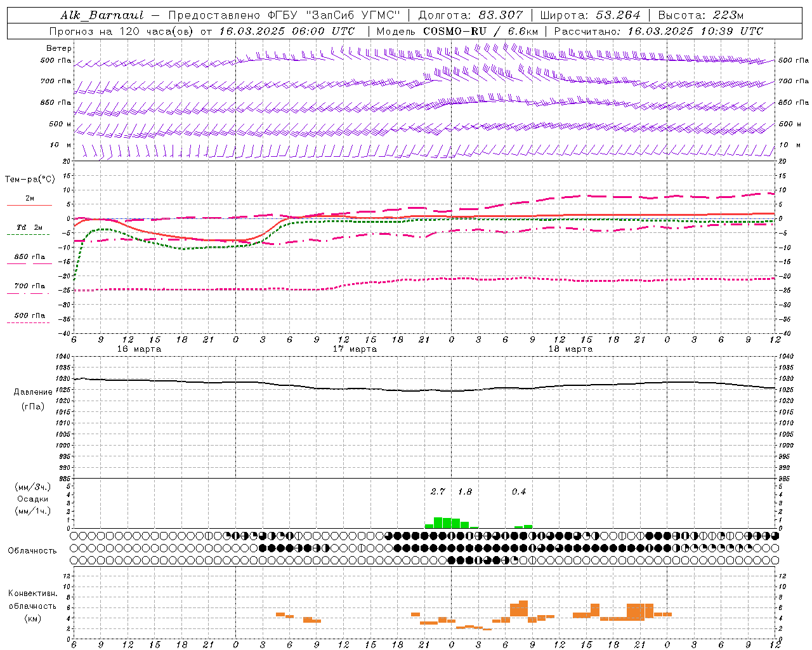This screenshot has height=650, width=812.
Task: Click the '(мм/3ч.)' precipitation unit label
Action: click(31, 487)
